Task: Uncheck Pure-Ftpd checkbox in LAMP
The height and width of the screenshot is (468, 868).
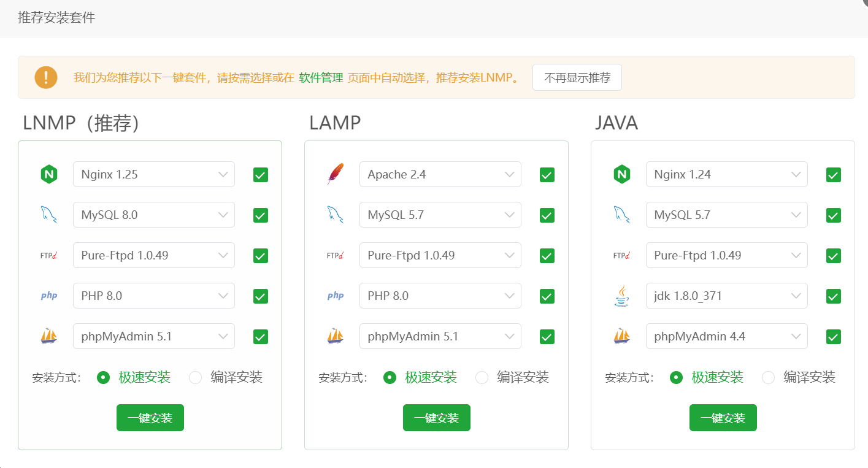Action: tap(547, 256)
